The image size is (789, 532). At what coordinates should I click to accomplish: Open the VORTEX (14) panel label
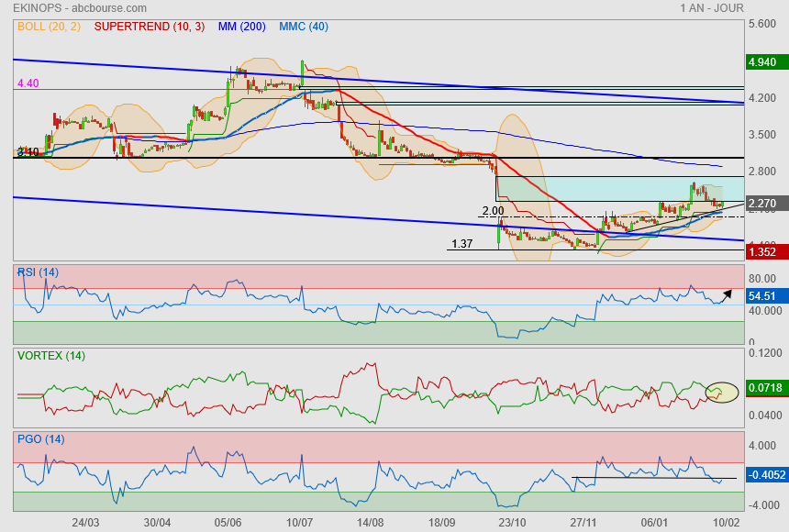(50, 355)
